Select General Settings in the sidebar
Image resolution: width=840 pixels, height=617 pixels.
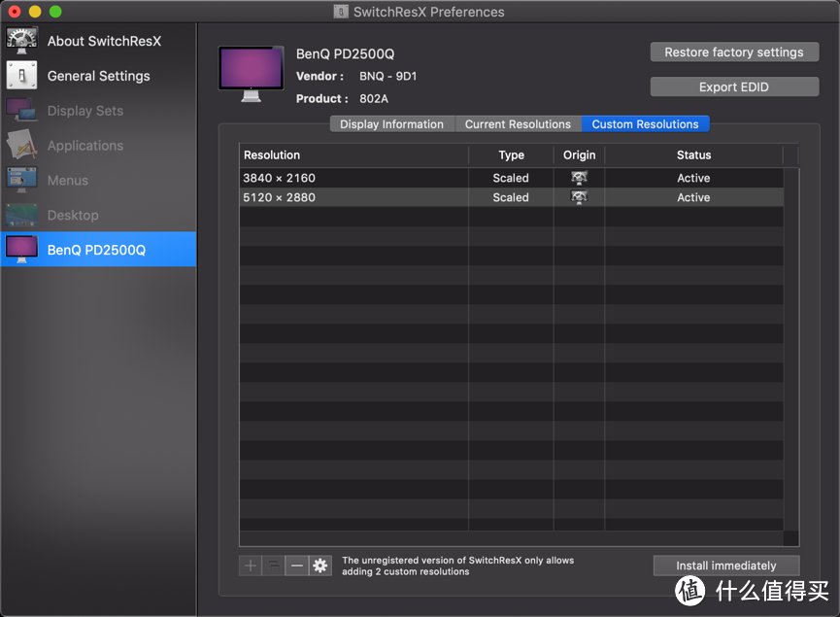tap(97, 76)
